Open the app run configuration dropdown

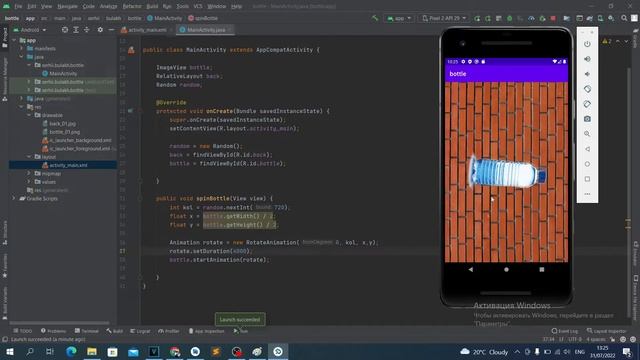pyautogui.click(x=399, y=18)
